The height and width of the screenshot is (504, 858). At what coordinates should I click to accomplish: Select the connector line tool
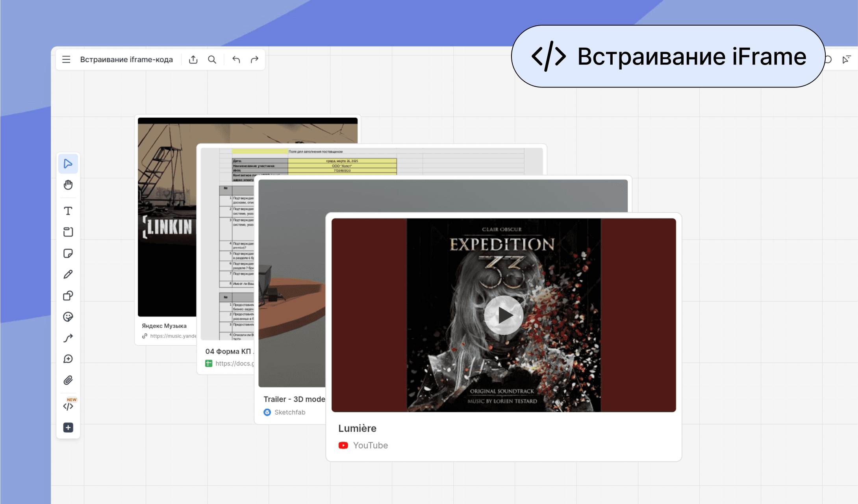coord(68,338)
